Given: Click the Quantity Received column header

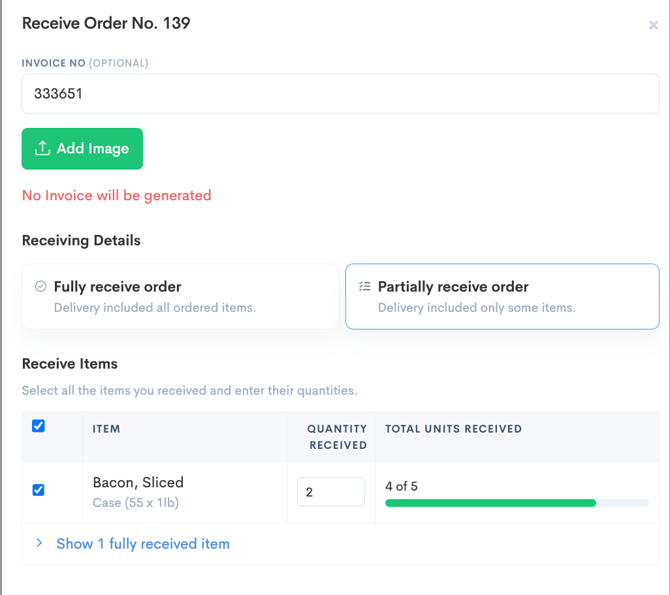Looking at the screenshot, I should tap(337, 437).
